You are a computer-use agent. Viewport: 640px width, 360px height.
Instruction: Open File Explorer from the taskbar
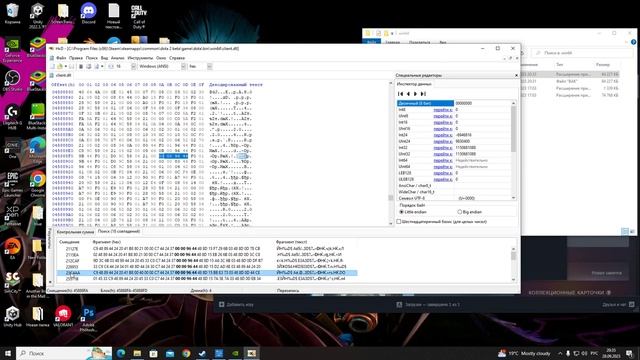137,353
